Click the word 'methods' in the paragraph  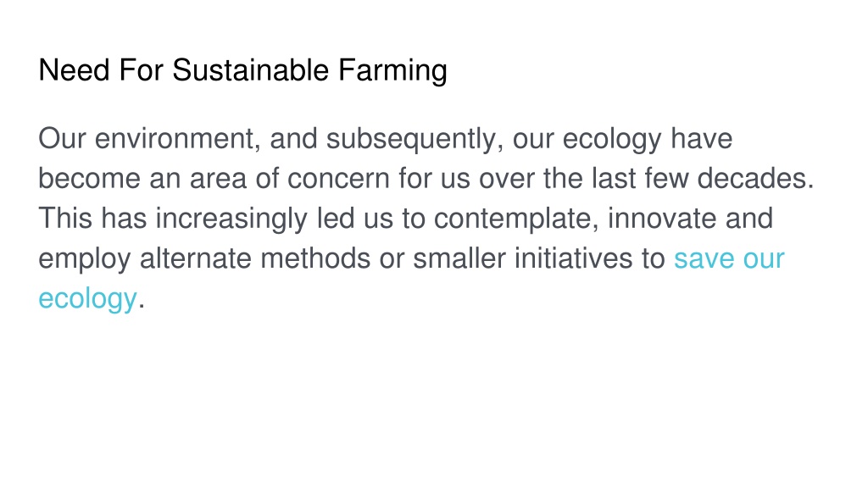pyautogui.click(x=315, y=258)
